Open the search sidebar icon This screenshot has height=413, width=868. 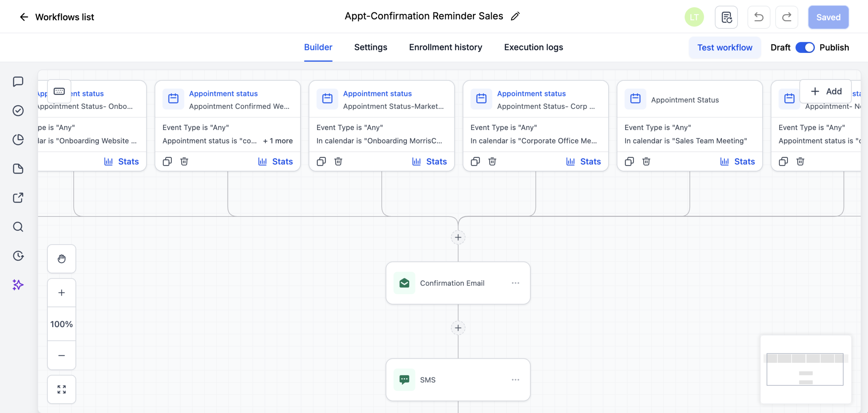[18, 227]
